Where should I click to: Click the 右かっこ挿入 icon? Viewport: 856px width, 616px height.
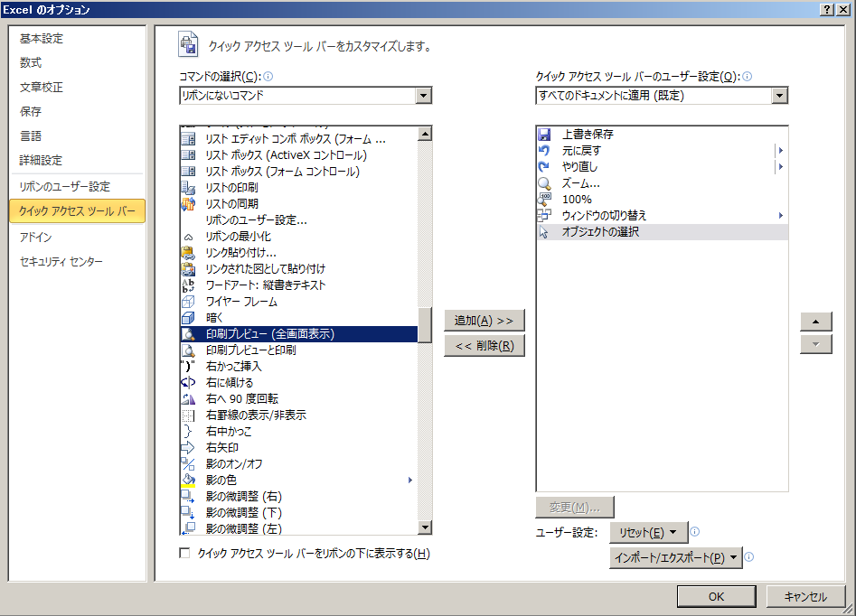pos(188,367)
